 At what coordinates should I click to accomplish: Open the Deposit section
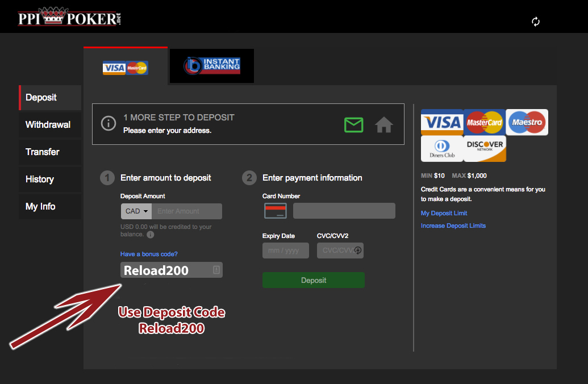pos(50,98)
